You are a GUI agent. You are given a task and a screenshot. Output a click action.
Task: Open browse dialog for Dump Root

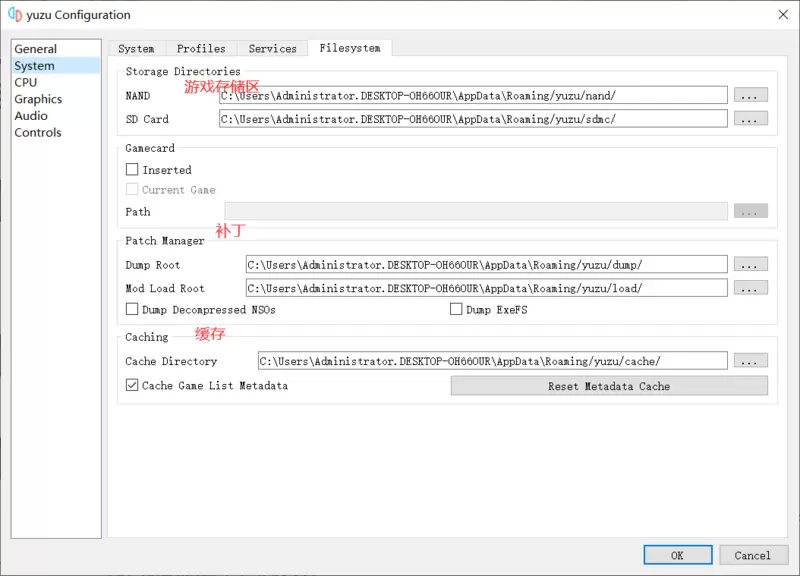[751, 264]
